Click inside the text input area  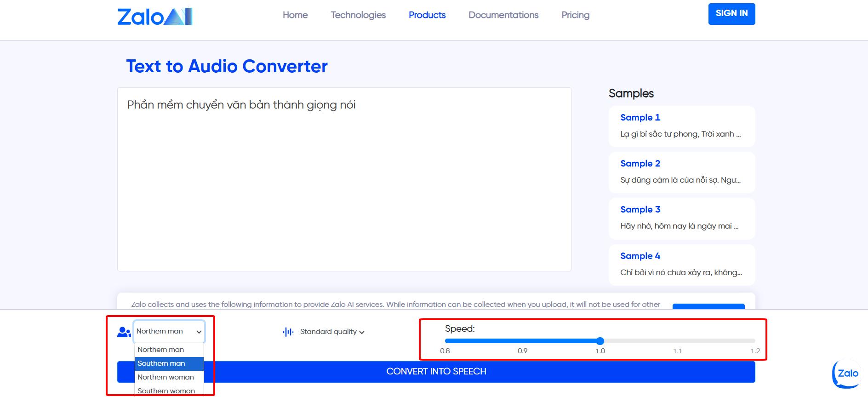tap(344, 179)
